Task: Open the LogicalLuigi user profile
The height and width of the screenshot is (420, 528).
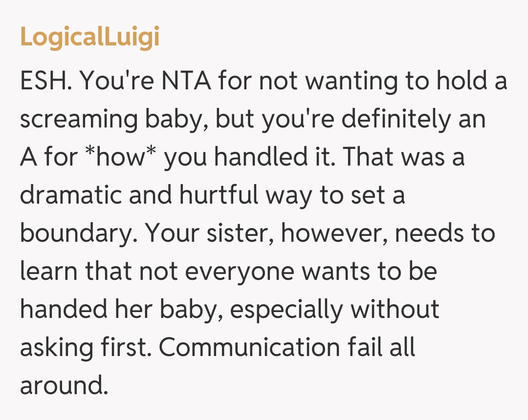Action: click(90, 37)
